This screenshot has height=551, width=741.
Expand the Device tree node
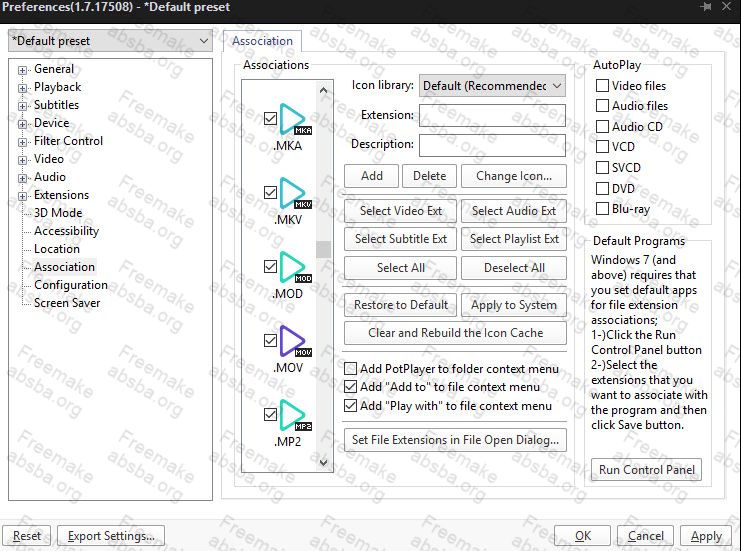pos(22,124)
